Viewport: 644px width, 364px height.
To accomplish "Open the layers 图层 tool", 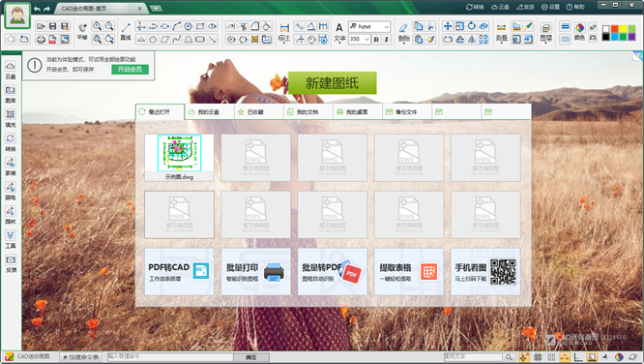I will coord(545,33).
